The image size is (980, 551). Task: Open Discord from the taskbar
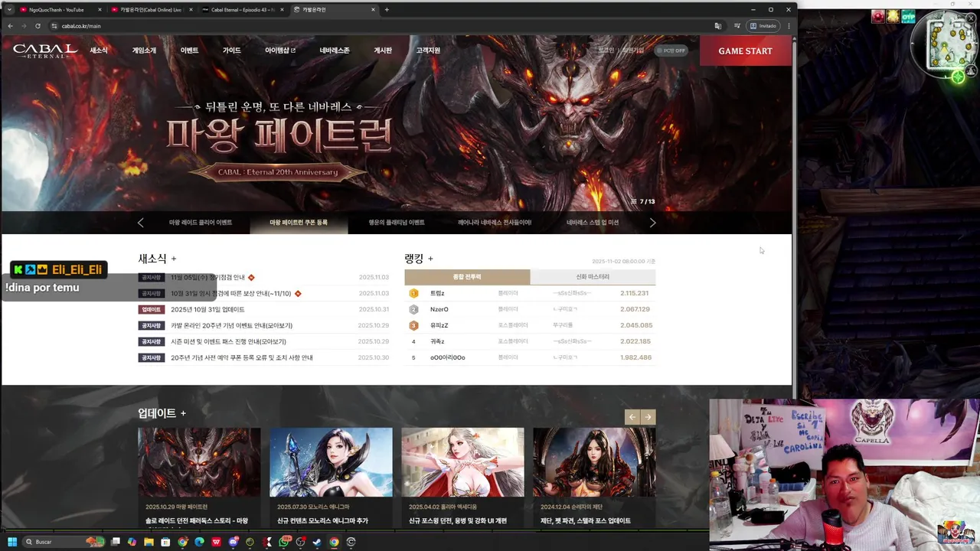coord(233,542)
